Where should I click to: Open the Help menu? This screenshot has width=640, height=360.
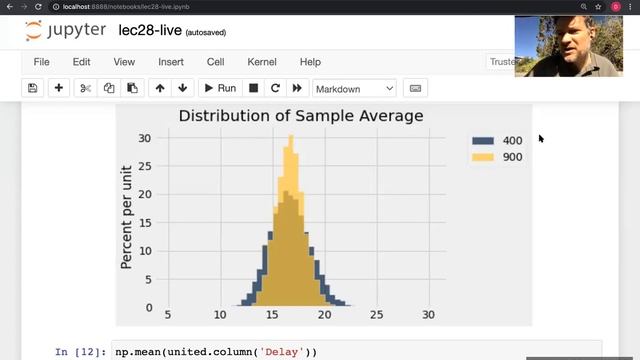(x=310, y=62)
